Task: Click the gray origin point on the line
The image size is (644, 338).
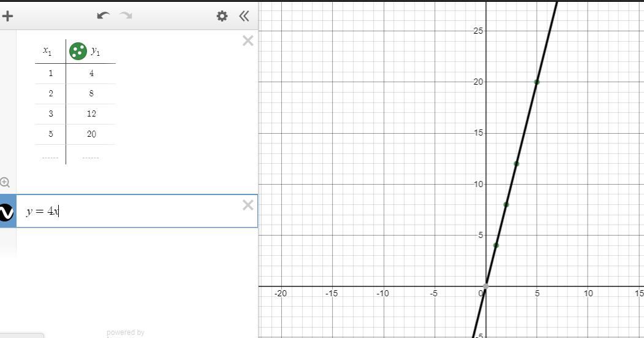Action: tap(486, 286)
